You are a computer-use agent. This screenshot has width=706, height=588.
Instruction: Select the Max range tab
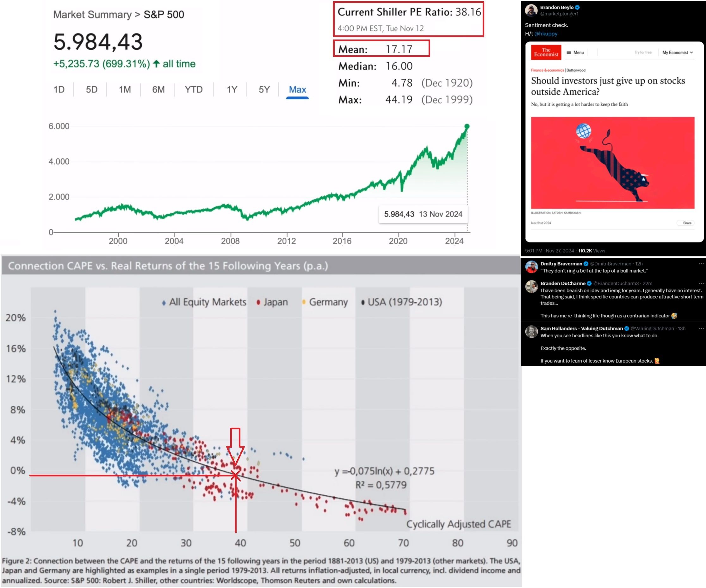point(298,89)
